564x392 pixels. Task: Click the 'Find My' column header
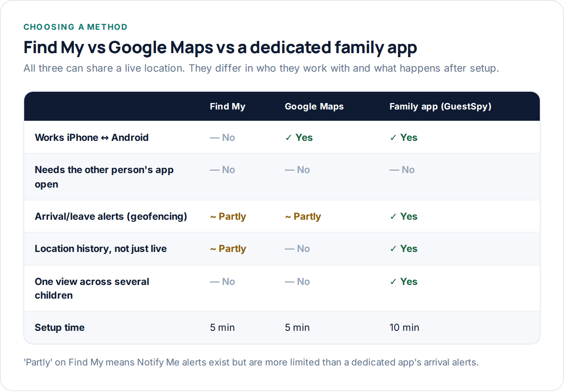coord(228,107)
